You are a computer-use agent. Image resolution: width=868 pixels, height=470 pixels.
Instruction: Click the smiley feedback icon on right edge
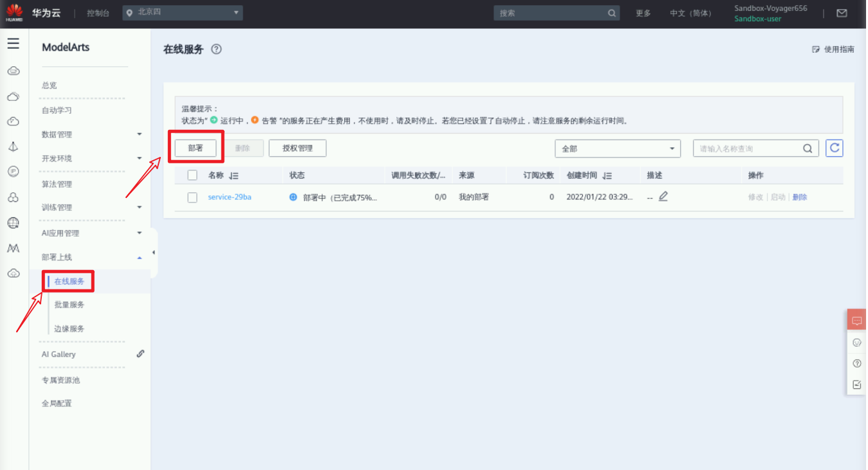(856, 343)
